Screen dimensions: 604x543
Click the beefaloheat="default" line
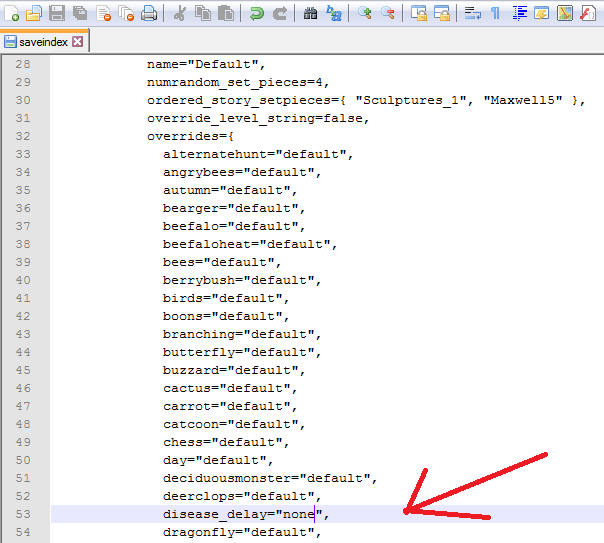pyautogui.click(x=250, y=244)
